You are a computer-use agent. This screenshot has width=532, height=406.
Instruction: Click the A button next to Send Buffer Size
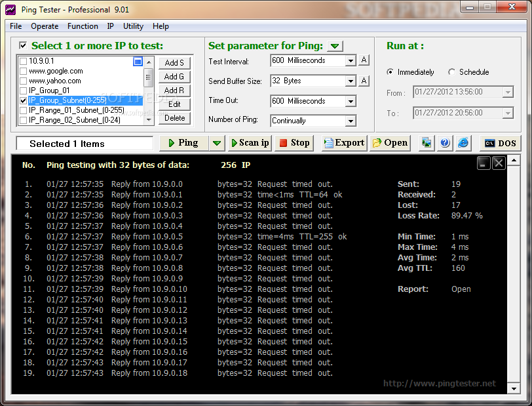tap(364, 81)
